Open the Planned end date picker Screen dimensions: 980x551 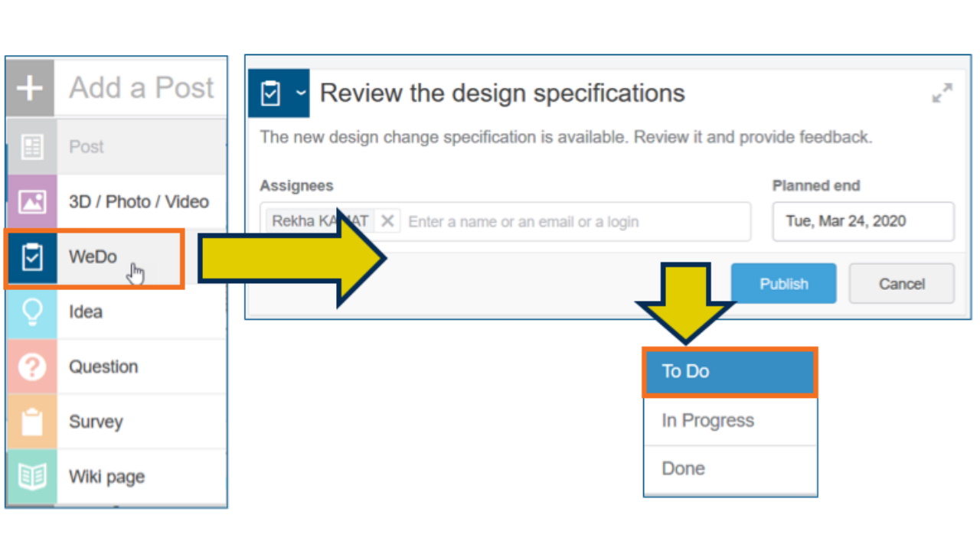[x=862, y=221]
